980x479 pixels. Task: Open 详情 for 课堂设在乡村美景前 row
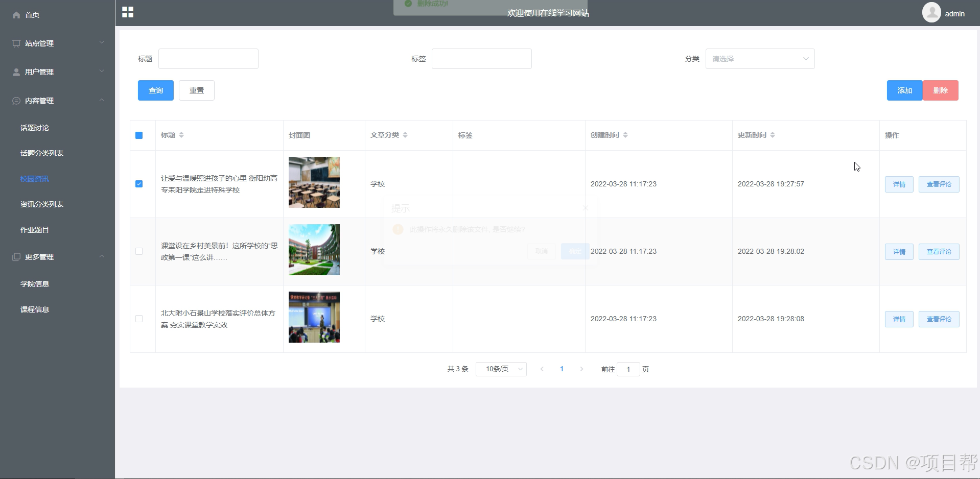pyautogui.click(x=899, y=252)
